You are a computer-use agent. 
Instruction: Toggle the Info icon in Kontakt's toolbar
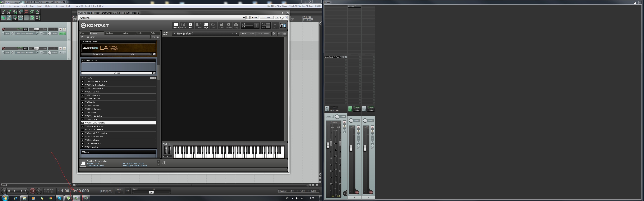tap(190, 25)
